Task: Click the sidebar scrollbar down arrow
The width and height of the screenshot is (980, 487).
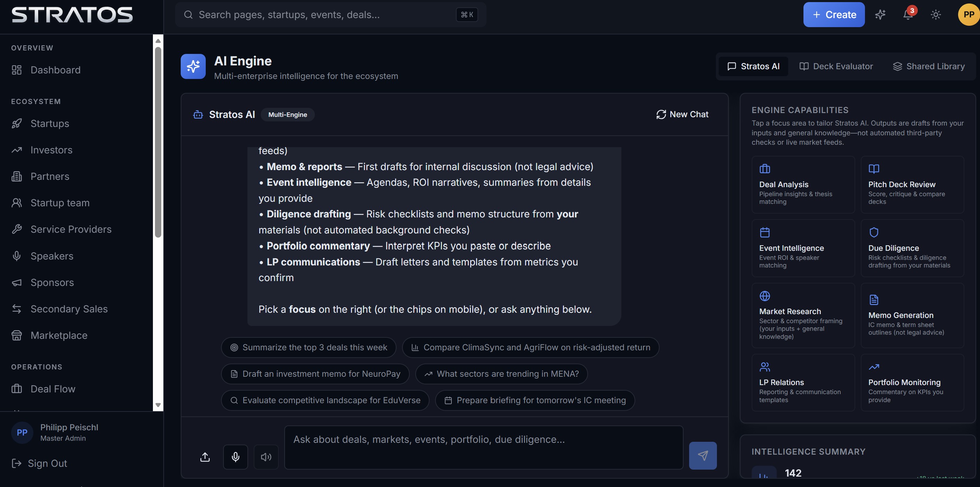Action: click(158, 405)
